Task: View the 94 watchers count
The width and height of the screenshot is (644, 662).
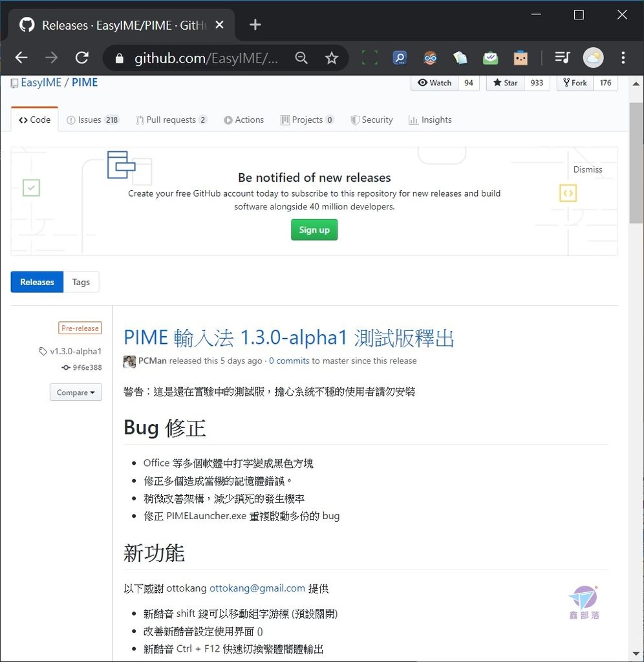Action: (469, 83)
